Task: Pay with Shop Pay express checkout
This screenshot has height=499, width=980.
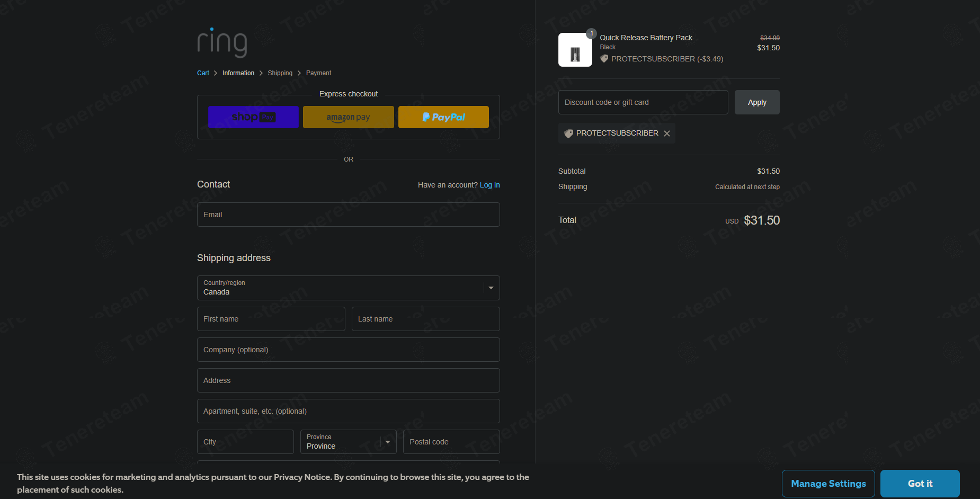Action: pos(253,117)
